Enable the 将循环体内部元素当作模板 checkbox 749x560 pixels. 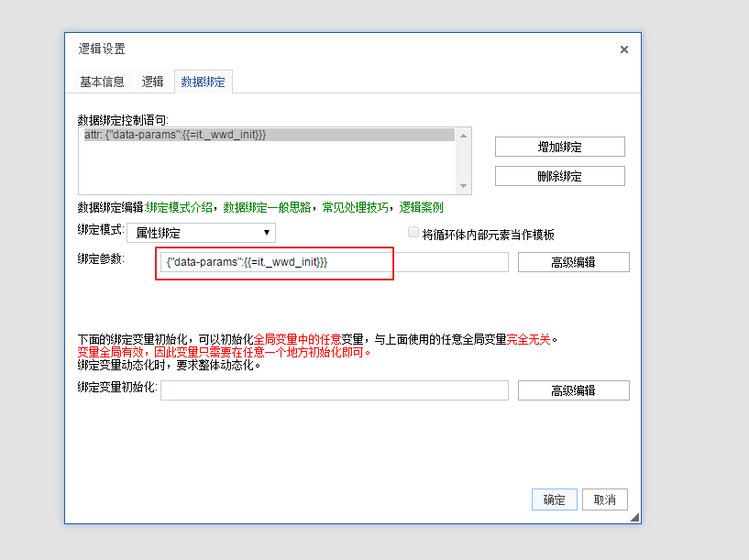tap(413, 233)
